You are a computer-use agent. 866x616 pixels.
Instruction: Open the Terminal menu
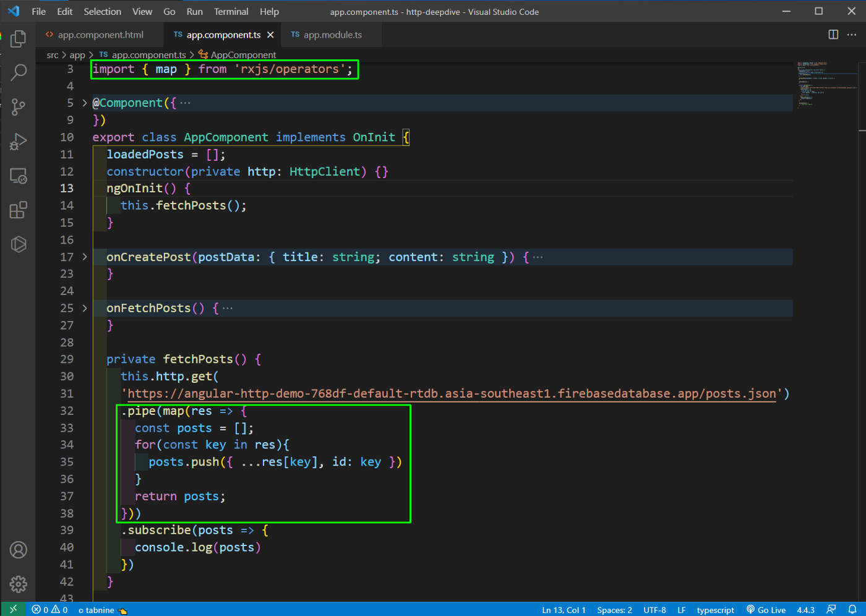pyautogui.click(x=231, y=11)
